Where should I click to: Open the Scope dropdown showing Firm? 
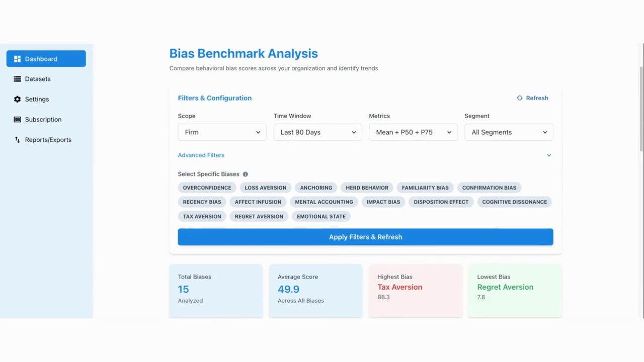[x=222, y=132]
